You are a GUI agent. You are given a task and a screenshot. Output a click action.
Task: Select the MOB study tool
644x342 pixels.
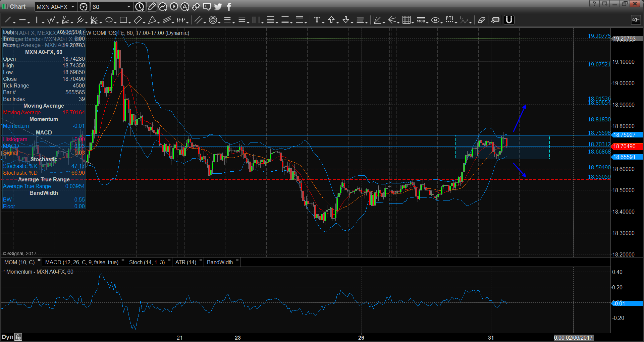point(421,20)
